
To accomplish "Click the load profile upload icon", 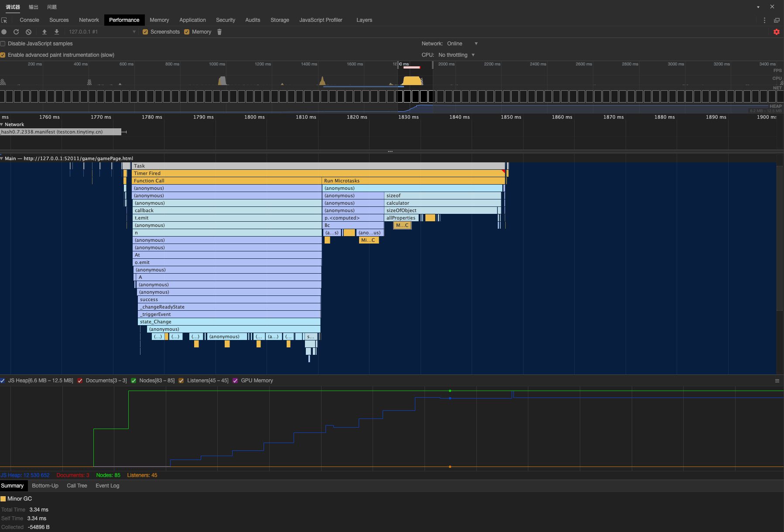I will point(45,32).
